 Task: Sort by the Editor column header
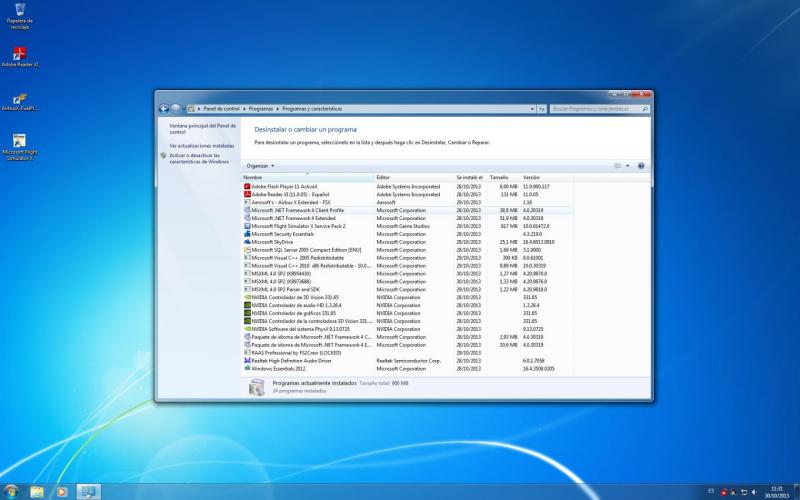point(414,178)
